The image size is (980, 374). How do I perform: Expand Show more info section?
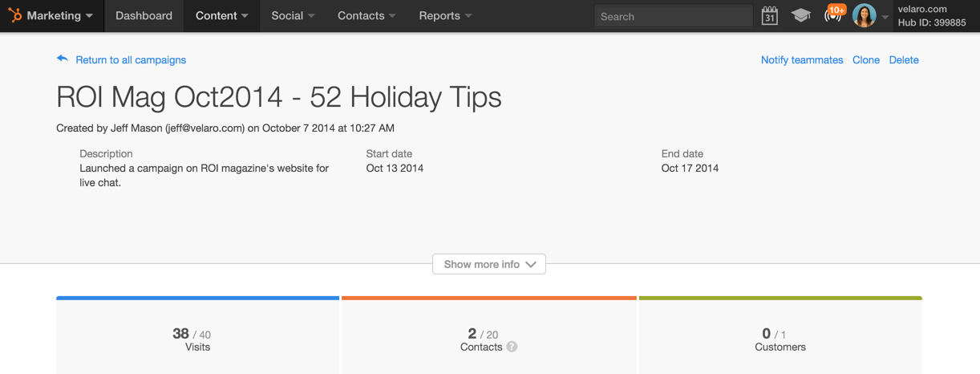pos(489,264)
